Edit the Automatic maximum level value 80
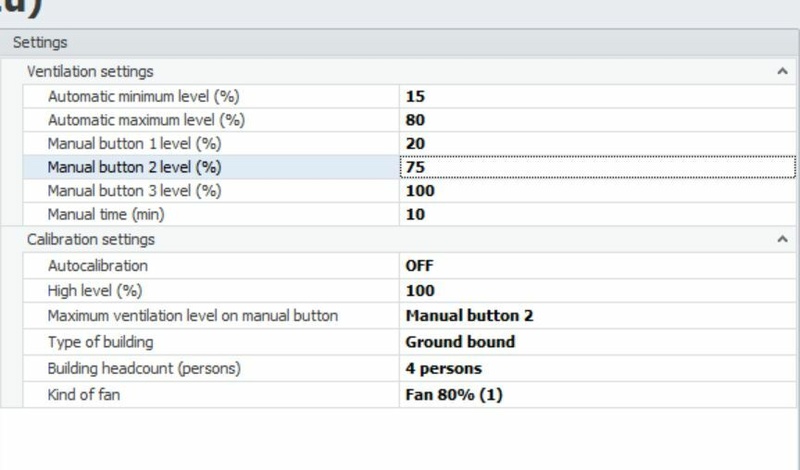800x470 pixels. (415, 120)
